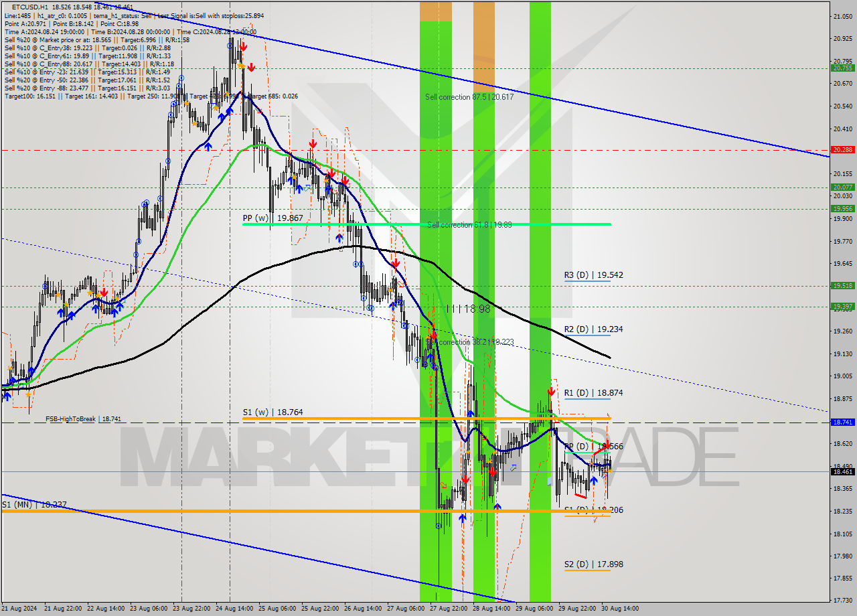
Task: Click the green 19.518 price tag
Action: (x=842, y=286)
